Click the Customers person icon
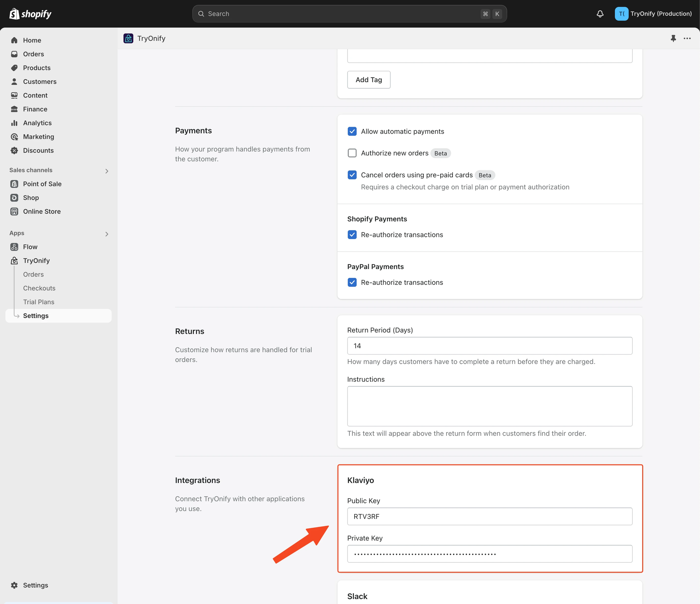The height and width of the screenshot is (604, 700). 14,82
